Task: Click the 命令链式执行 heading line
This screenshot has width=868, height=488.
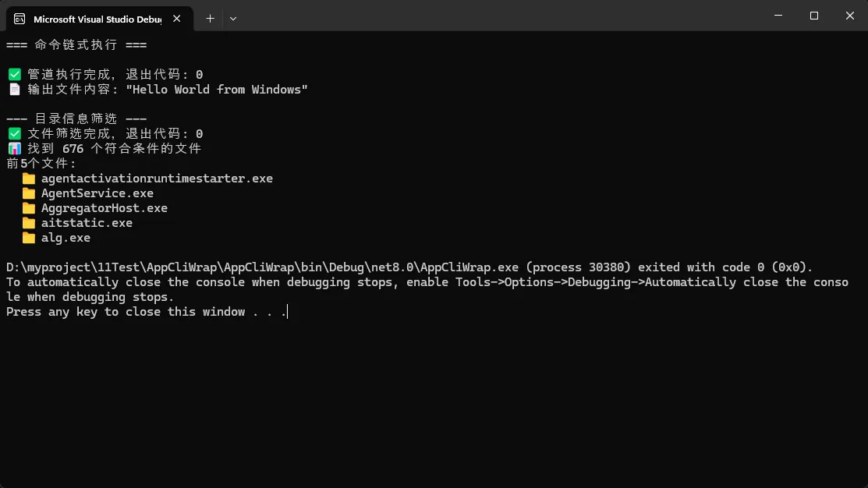Action: click(x=76, y=45)
